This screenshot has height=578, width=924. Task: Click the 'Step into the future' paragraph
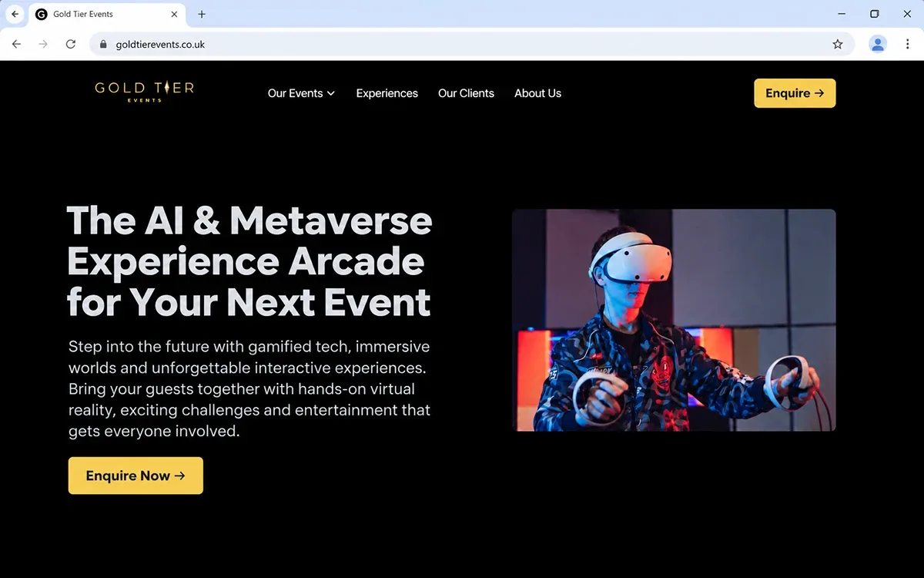pyautogui.click(x=249, y=388)
